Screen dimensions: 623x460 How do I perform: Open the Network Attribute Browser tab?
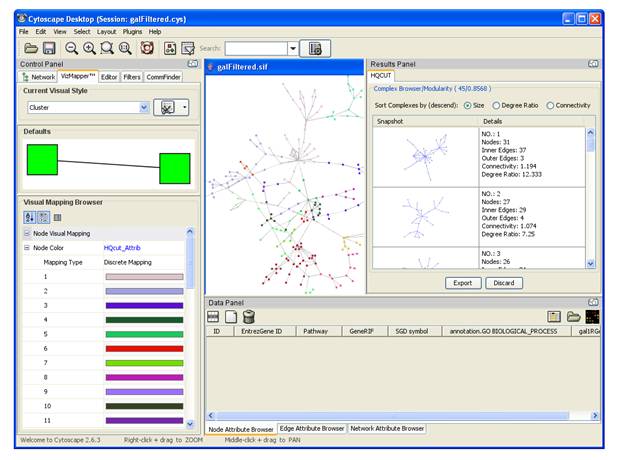(x=387, y=428)
